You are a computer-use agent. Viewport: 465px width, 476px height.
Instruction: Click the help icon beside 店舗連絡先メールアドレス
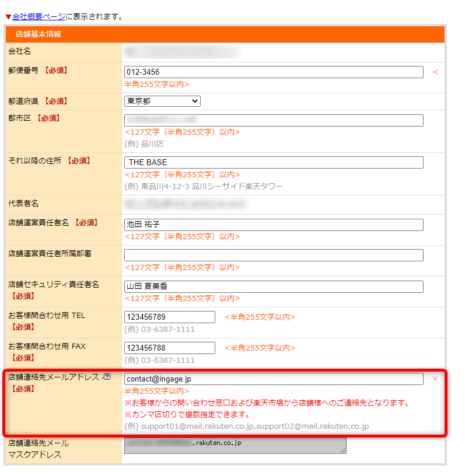[x=106, y=377]
